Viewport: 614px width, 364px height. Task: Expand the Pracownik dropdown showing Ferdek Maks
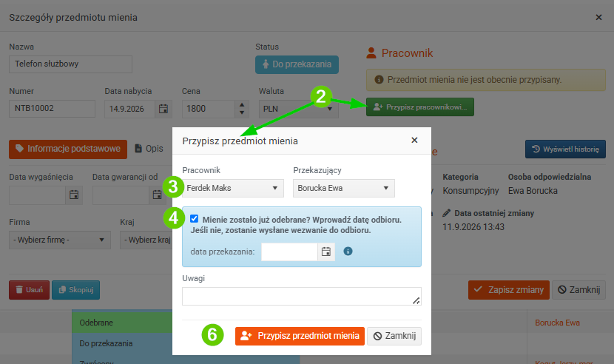click(233, 188)
